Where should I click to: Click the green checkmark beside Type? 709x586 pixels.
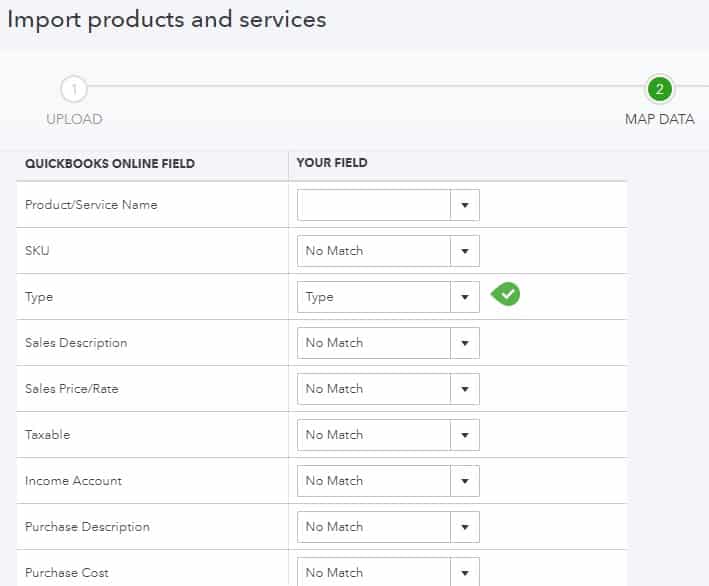506,295
